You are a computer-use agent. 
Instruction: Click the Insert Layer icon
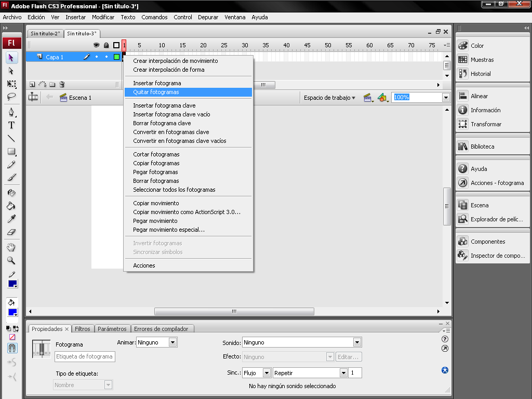pos(32,85)
